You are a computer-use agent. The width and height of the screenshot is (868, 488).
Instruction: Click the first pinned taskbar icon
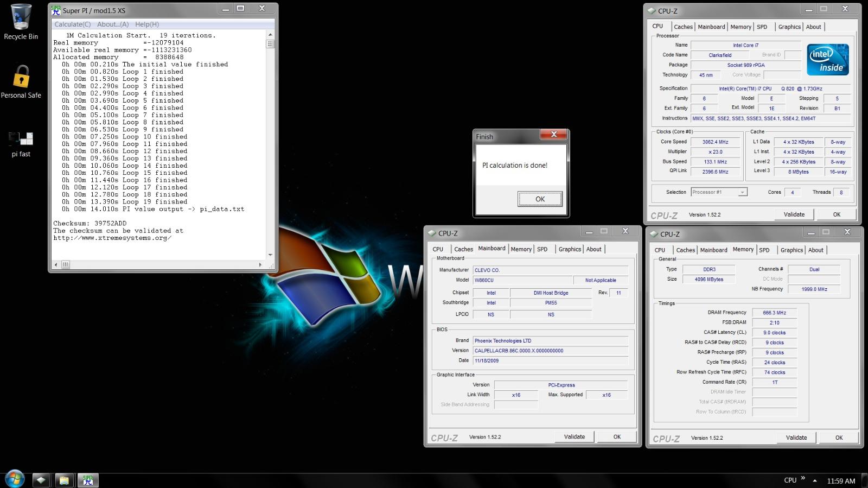click(x=41, y=480)
